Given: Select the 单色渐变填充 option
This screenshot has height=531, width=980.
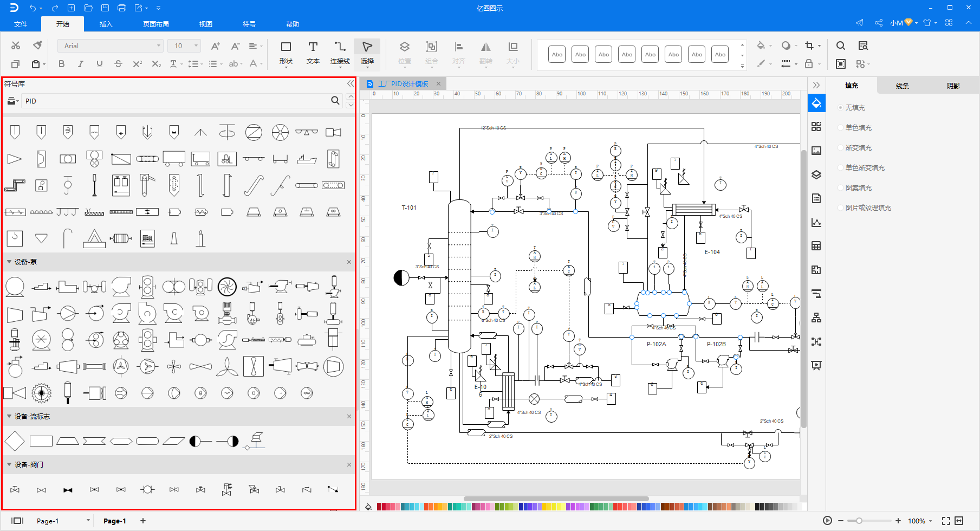Looking at the screenshot, I should tap(862, 168).
